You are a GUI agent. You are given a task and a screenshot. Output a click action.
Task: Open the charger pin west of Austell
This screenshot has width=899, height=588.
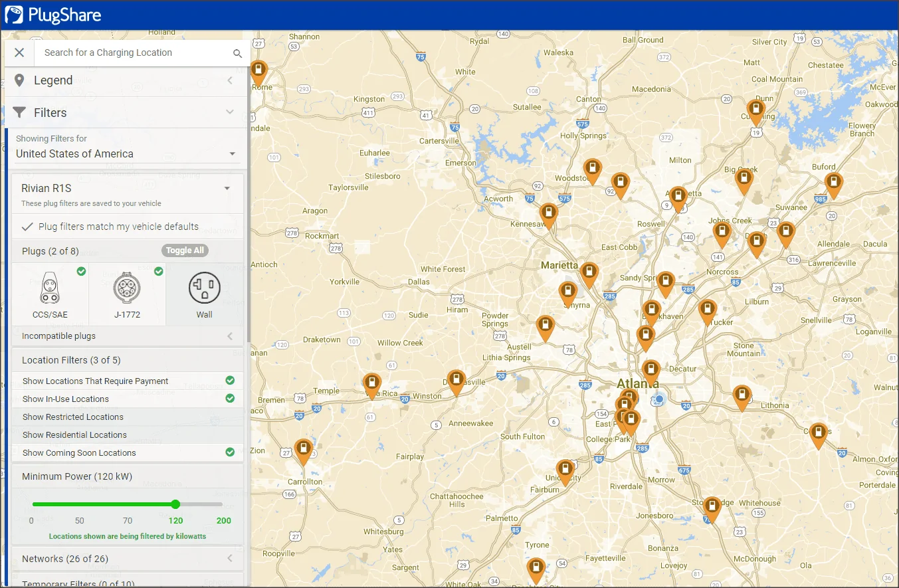(545, 328)
